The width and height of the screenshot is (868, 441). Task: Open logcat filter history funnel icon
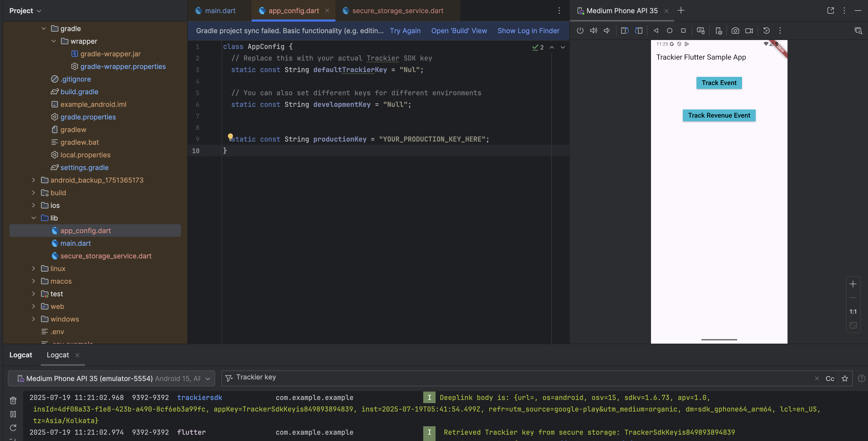229,378
